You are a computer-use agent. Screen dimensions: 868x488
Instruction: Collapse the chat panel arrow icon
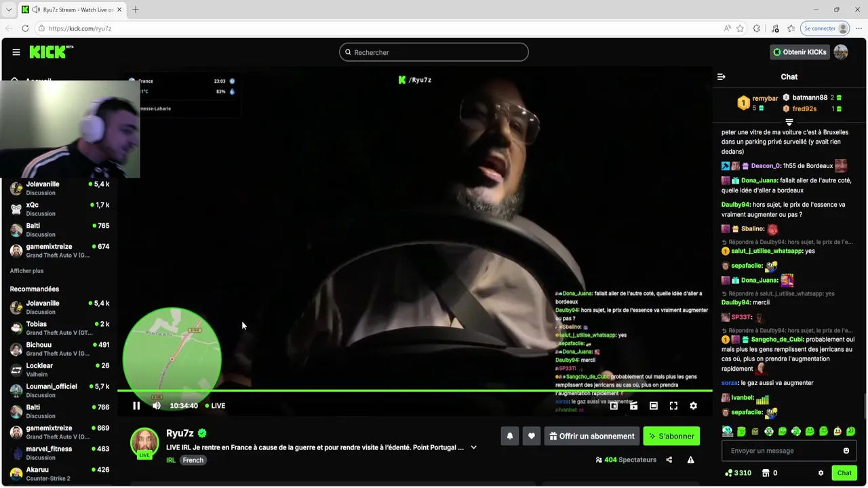722,77
